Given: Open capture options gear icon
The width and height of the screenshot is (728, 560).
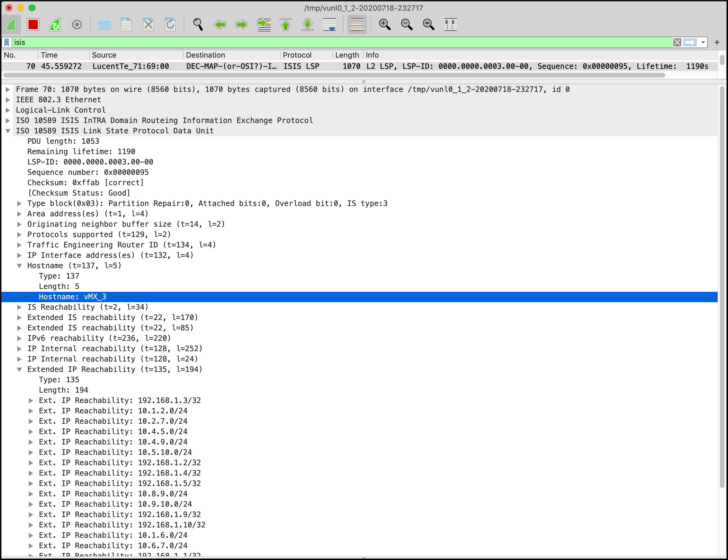Looking at the screenshot, I should click(77, 25).
